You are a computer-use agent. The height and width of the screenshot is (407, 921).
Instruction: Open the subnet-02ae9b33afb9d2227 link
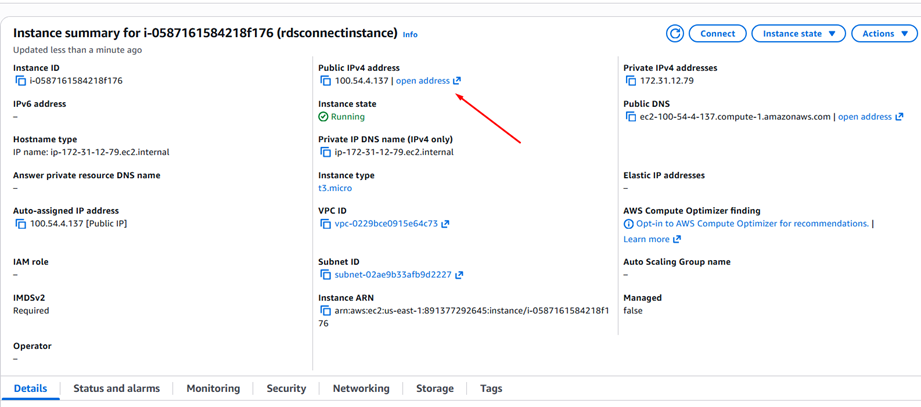coord(393,275)
